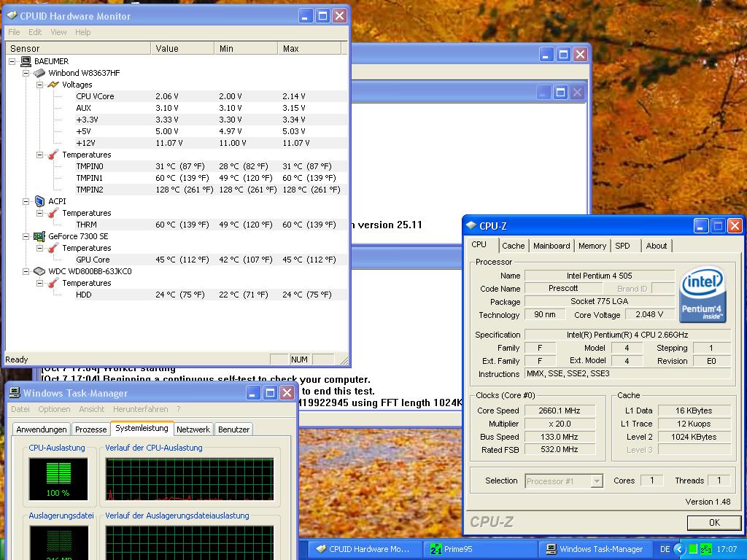This screenshot has height=560, width=747.
Task: Click the 17:07 taskbar clock
Action: [x=727, y=549]
